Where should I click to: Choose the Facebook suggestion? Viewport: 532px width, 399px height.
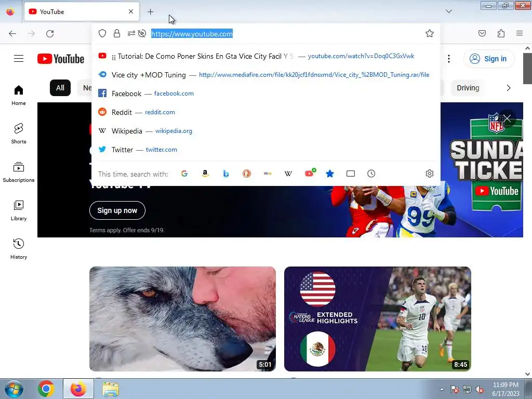pos(266,94)
